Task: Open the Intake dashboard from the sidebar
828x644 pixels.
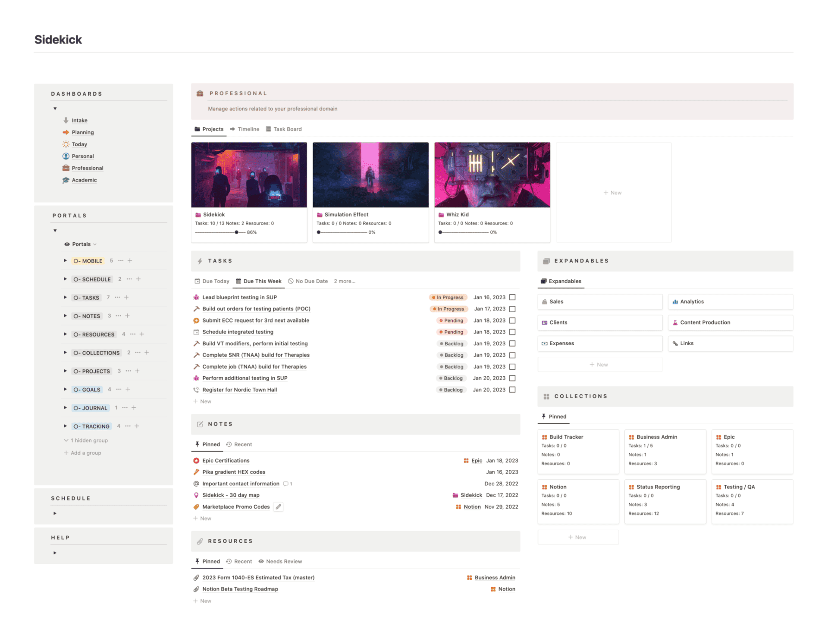Action: [79, 120]
